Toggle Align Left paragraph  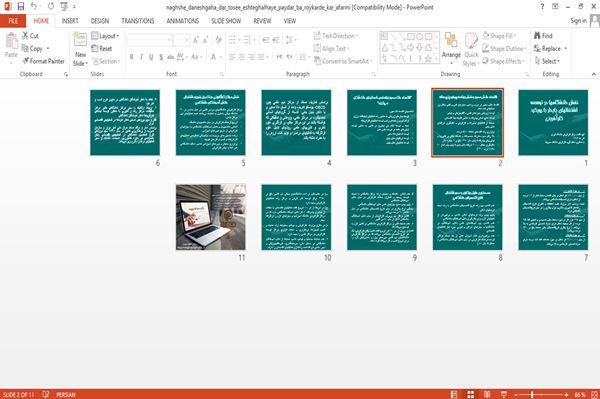point(232,57)
